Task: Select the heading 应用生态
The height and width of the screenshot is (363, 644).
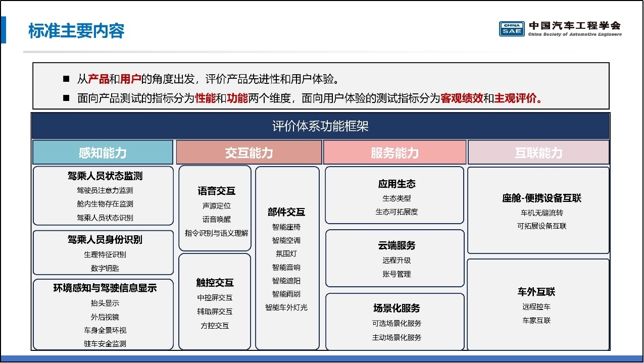Action: tap(397, 184)
